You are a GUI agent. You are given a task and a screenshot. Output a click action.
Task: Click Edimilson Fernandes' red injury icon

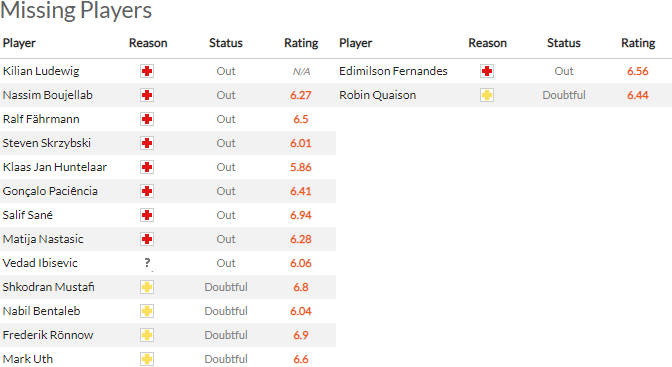pos(487,71)
